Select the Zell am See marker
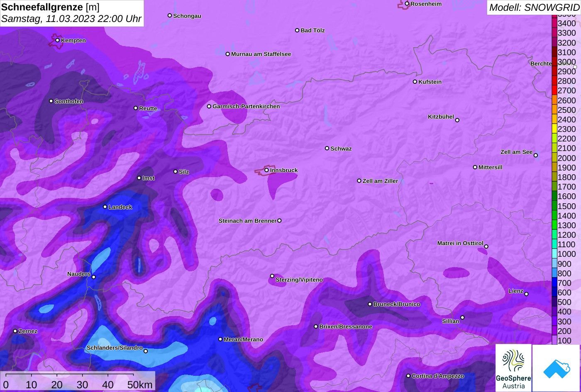 click(x=535, y=156)
